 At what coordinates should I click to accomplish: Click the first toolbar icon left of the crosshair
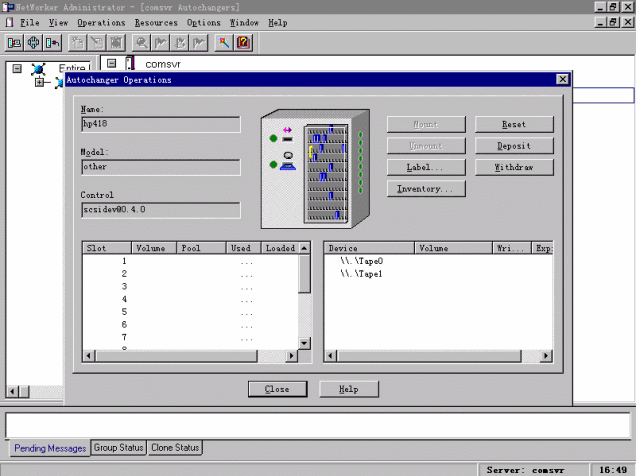coord(15,43)
